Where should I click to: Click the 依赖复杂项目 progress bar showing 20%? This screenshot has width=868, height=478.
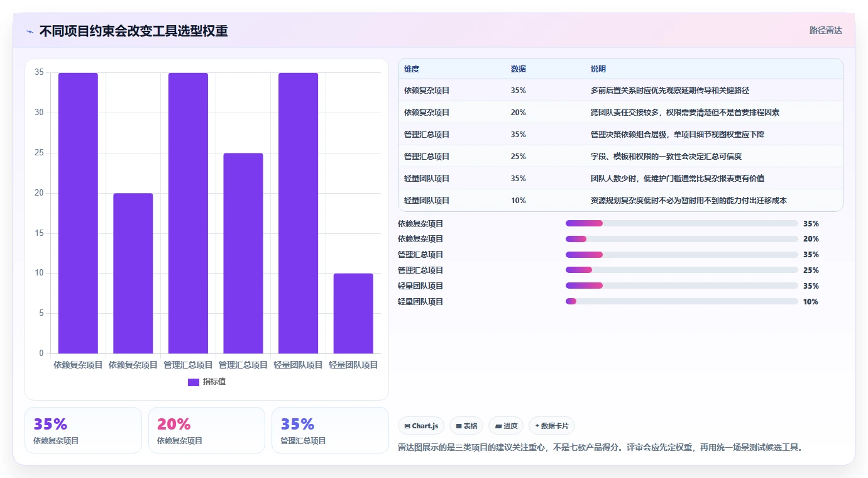(682, 239)
